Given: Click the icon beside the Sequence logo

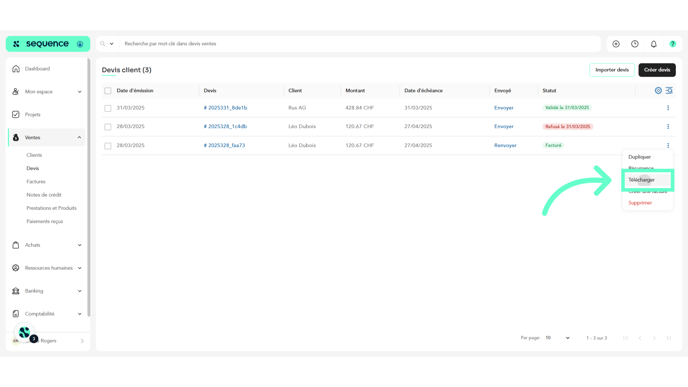Looking at the screenshot, I should tap(80, 44).
